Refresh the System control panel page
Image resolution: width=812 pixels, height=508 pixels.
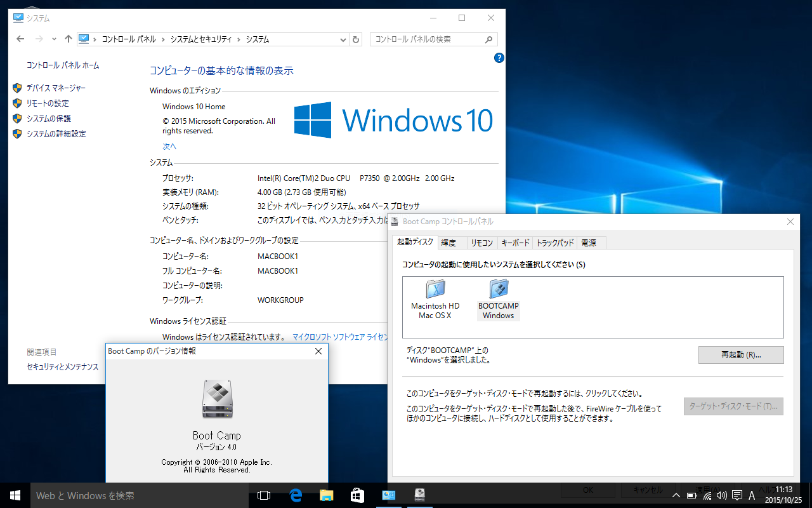[x=357, y=39]
